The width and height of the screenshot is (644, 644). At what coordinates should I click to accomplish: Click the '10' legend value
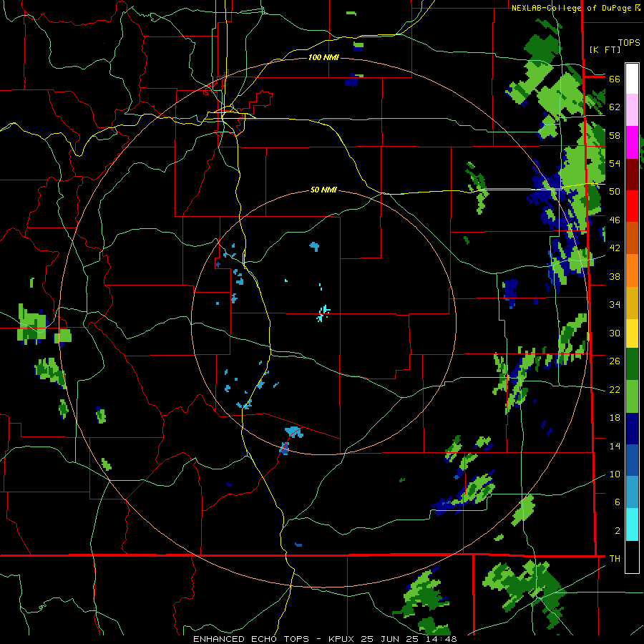click(615, 474)
